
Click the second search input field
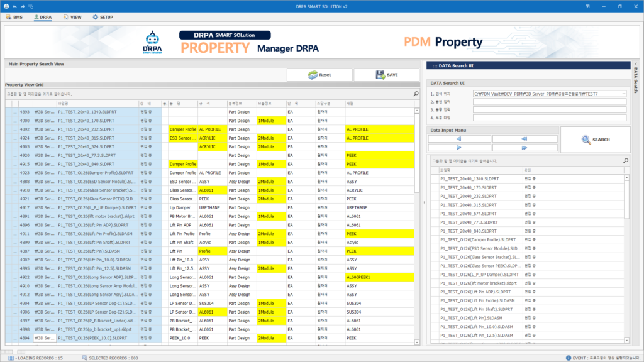coord(549,101)
